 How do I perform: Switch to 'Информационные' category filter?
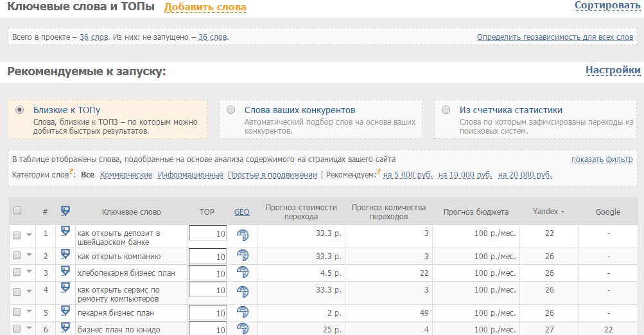point(190,175)
